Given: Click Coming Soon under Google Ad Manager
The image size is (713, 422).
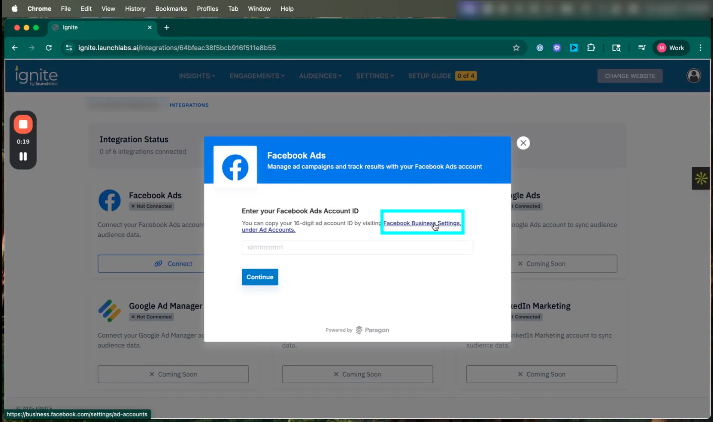Looking at the screenshot, I should tap(173, 374).
